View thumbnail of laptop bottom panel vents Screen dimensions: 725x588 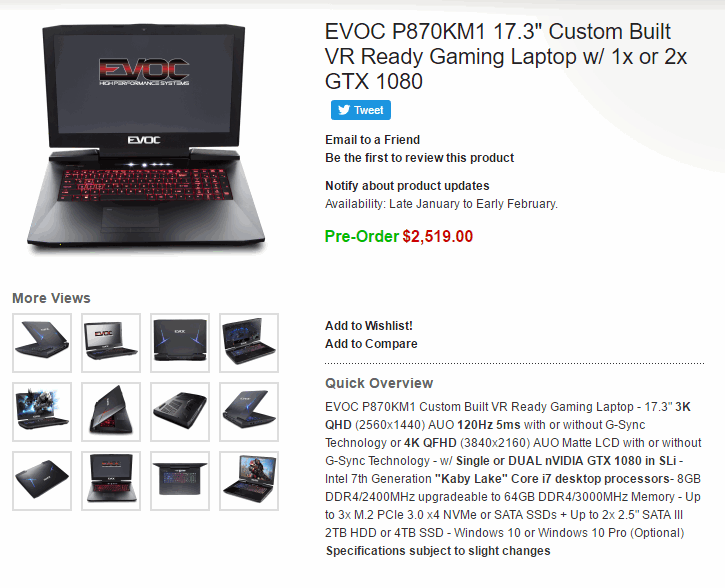point(180,412)
